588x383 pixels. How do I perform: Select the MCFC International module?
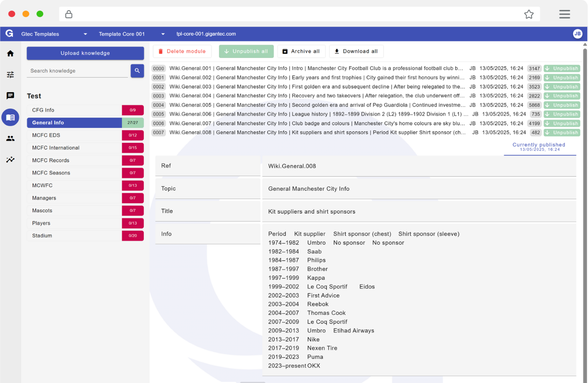85,148
